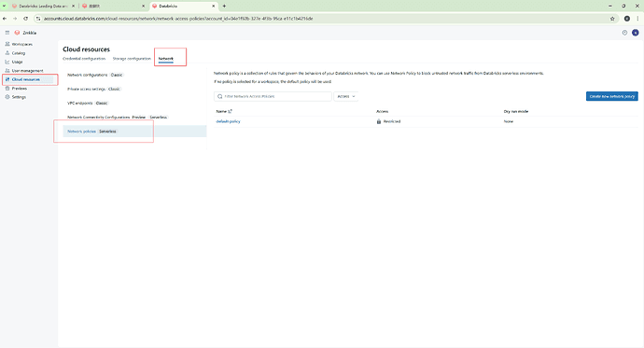Open the tab search chevron dropdown
This screenshot has height=348, width=644.
click(x=4, y=7)
